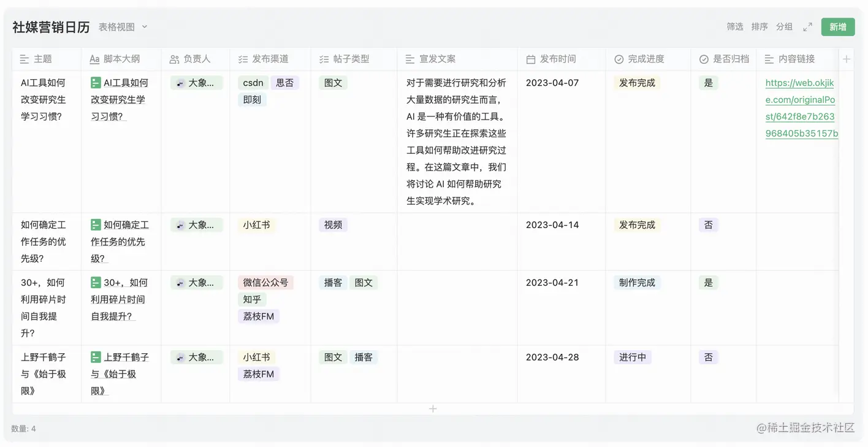Click 荔枝FM tag in 2023-04-21 row

coord(259,316)
